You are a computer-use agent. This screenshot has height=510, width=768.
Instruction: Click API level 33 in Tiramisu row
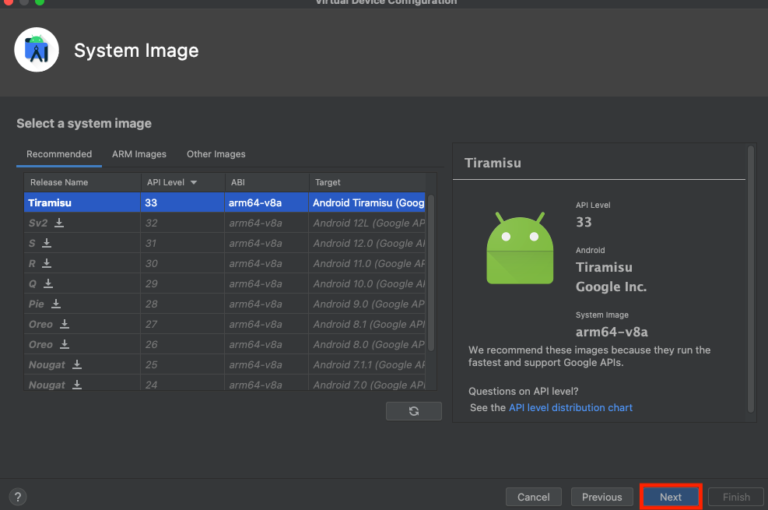pyautogui.click(x=183, y=202)
